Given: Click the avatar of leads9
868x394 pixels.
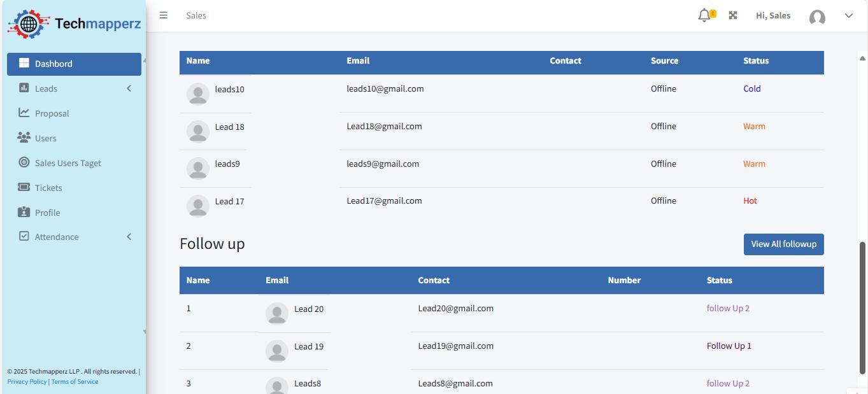Looking at the screenshot, I should 198,169.
